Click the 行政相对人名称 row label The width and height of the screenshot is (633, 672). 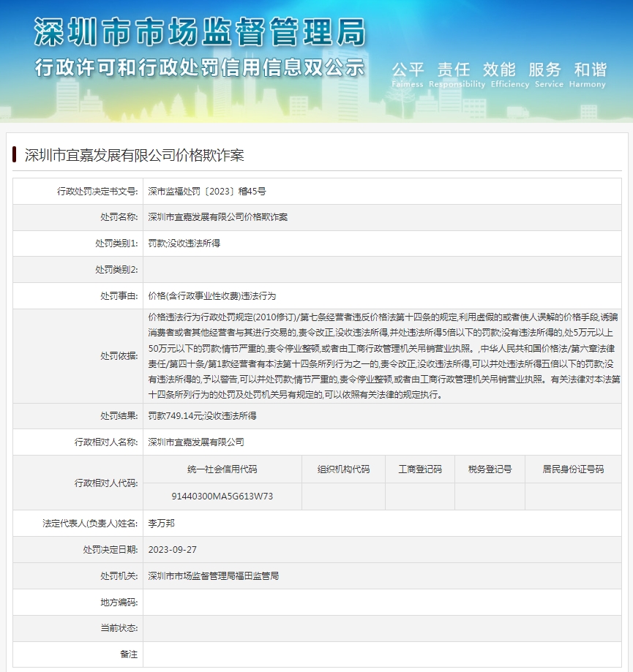point(106,442)
